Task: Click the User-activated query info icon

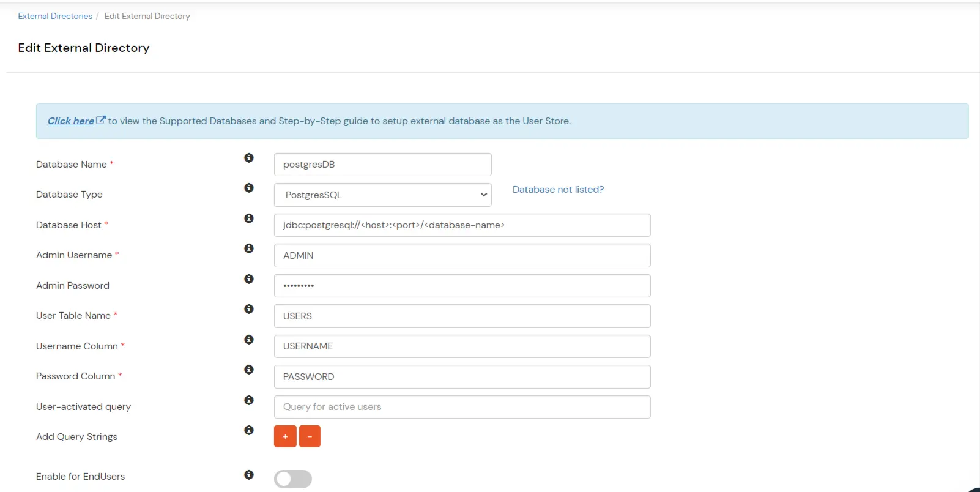Action: click(x=249, y=400)
